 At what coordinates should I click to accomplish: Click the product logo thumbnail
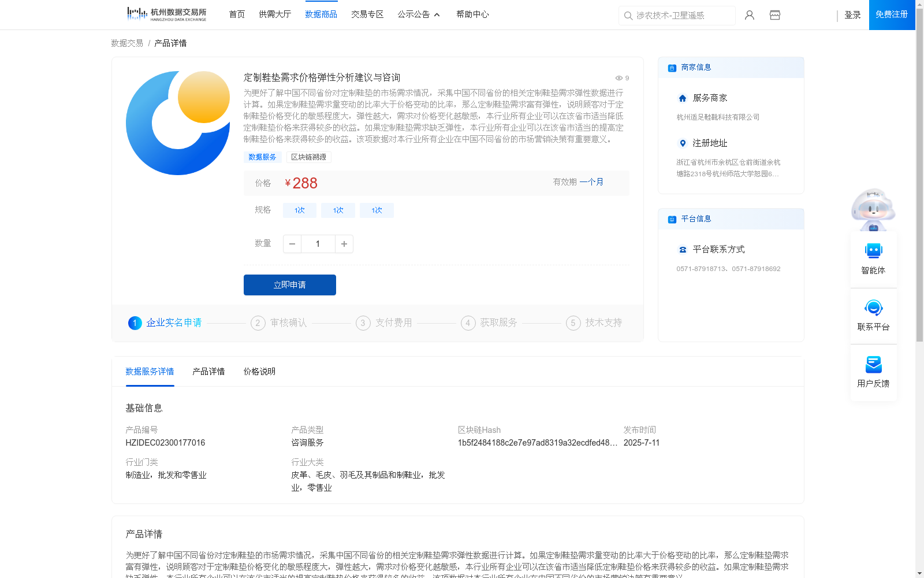point(178,123)
